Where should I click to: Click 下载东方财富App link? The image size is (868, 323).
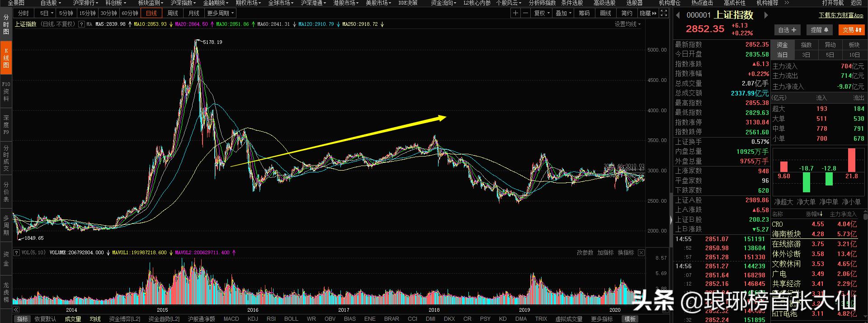click(841, 15)
